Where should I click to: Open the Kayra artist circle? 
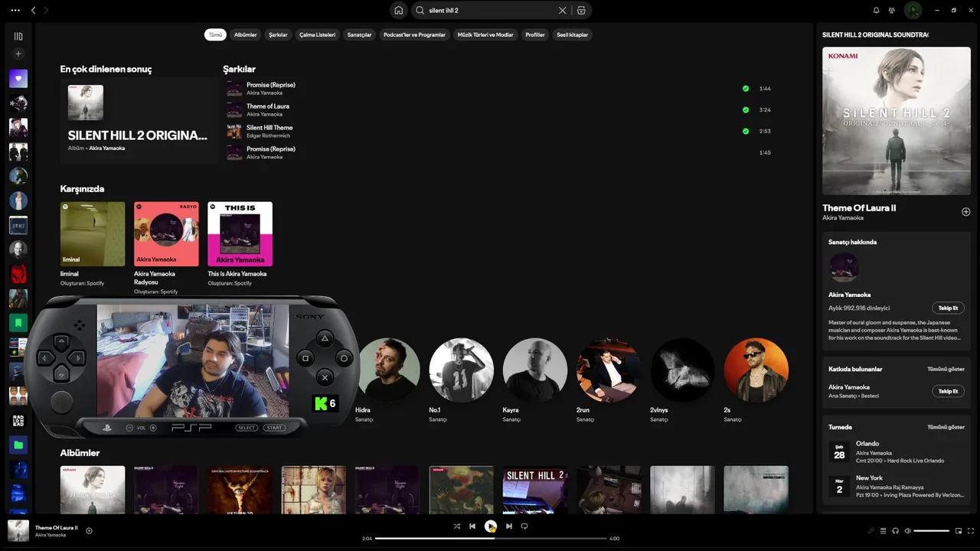click(535, 370)
